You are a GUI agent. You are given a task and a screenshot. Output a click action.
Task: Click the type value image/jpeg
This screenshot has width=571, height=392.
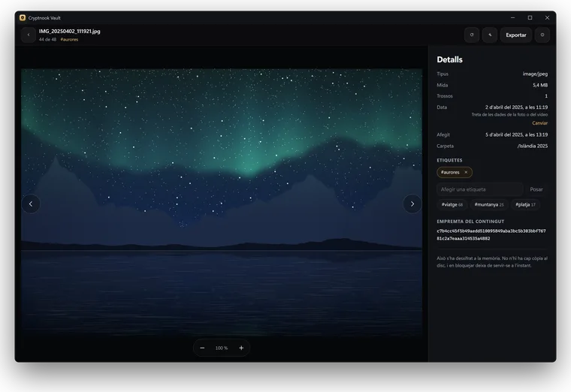coord(535,74)
